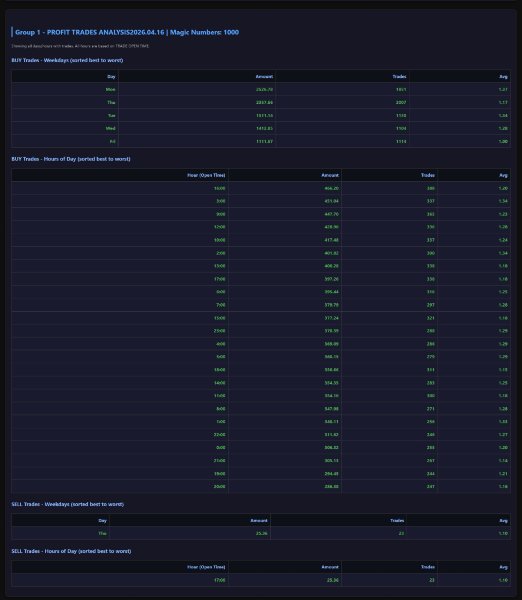522x600 pixels.
Task: Click the 8:00 hour cell in BUY Hours
Action: pyautogui.click(x=120, y=409)
